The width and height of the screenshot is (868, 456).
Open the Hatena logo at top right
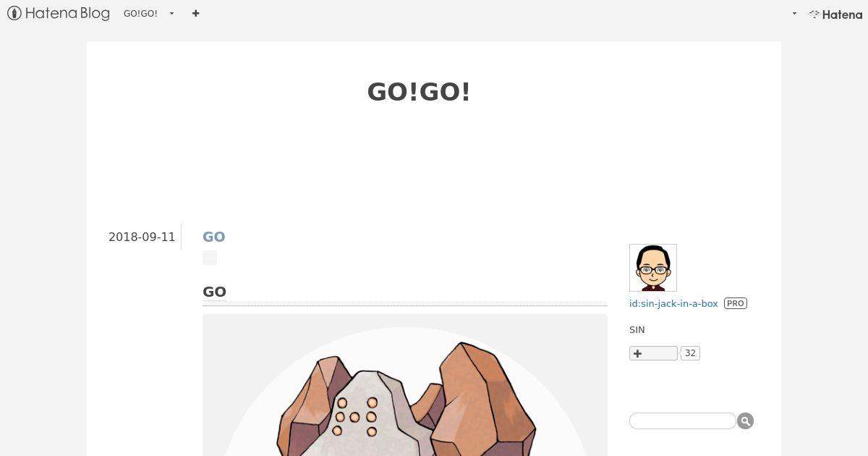click(835, 14)
